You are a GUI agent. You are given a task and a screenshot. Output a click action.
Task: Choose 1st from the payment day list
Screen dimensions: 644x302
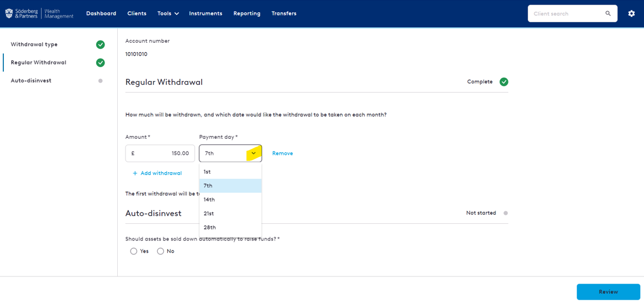coord(231,172)
